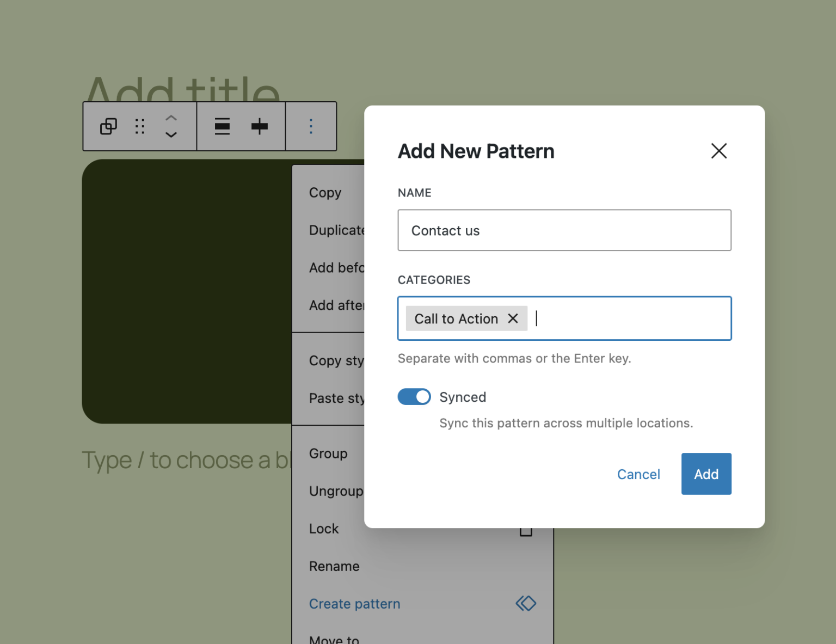Click the pattern icon beside Create pattern
This screenshot has height=644, width=836.
pos(526,603)
